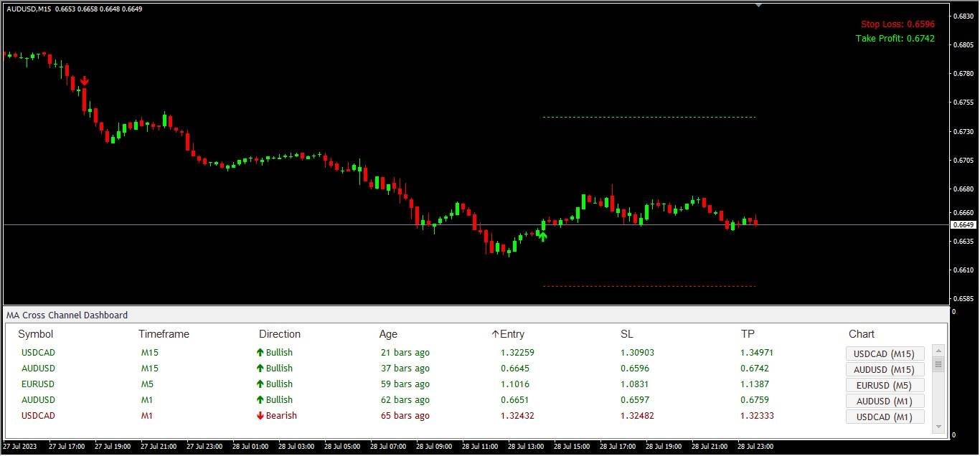Click the Chart column header
Screen dimensions: 980x456
(x=862, y=334)
